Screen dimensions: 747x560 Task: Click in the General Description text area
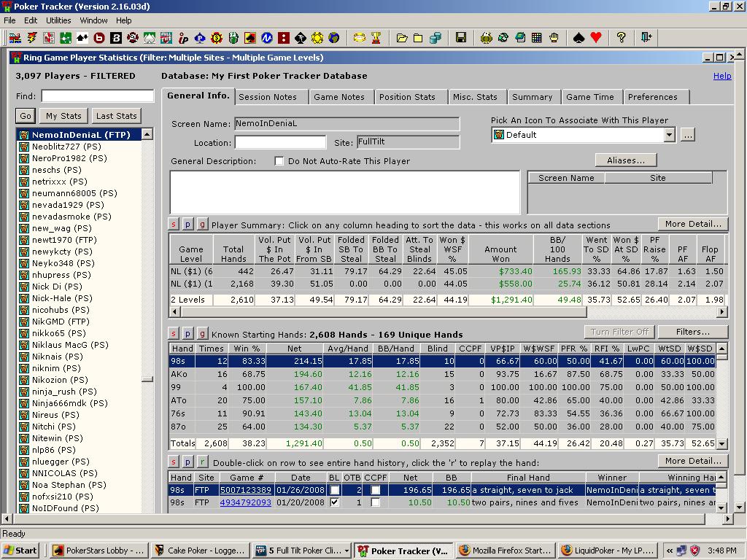[345, 192]
